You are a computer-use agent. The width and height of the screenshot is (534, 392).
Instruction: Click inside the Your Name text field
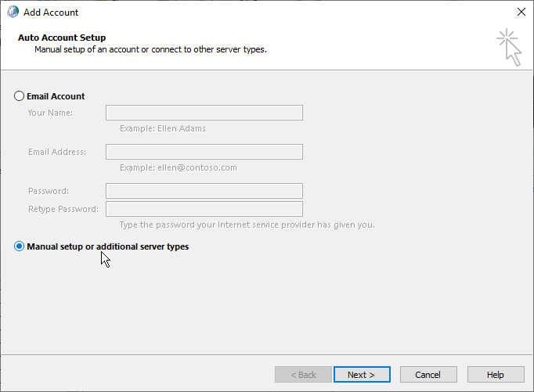coord(204,113)
